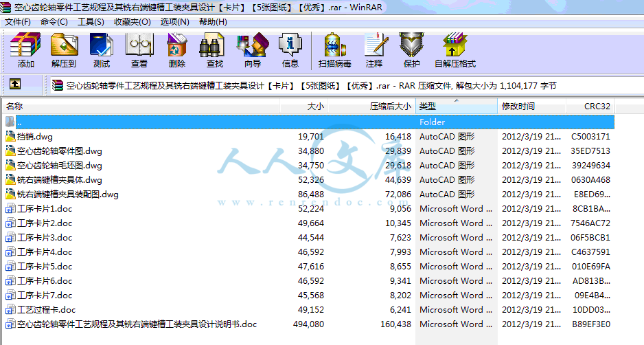Click the 自解压格式 (SFX) icon

pos(455,49)
